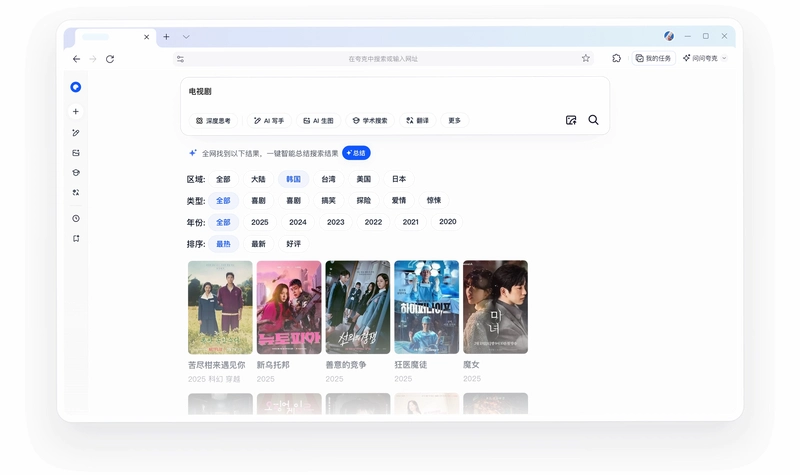Select 全部 in the 区域 row
This screenshot has width=800, height=475.
(223, 179)
